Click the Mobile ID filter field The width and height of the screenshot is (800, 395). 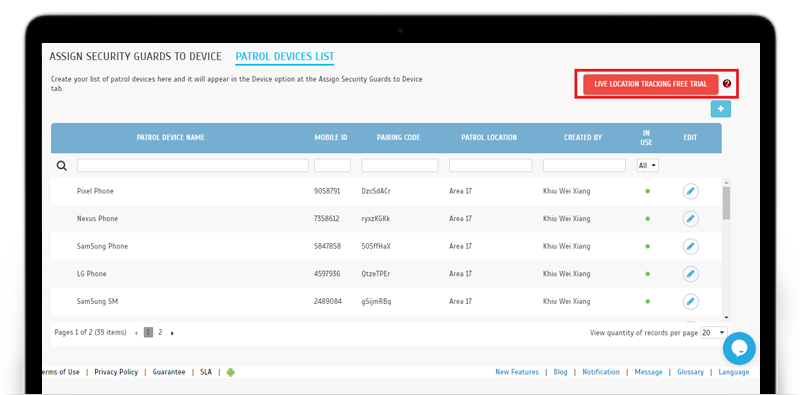[332, 165]
